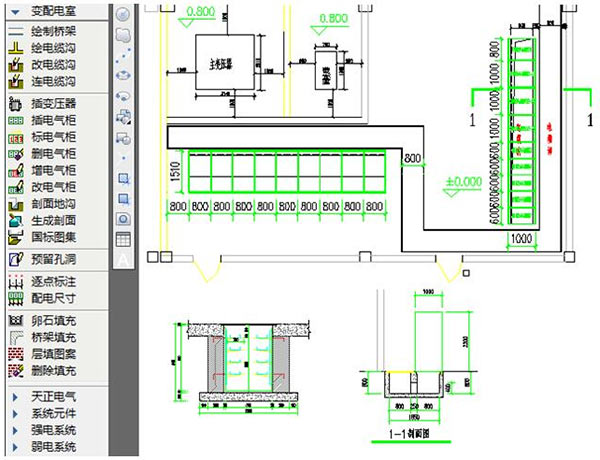The image size is (600, 460).
Task: Activate the orbit view icon
Action: [123, 75]
